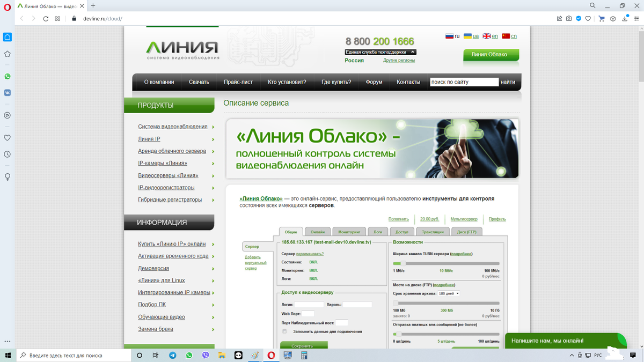Expand hidden icons in the system tray

coord(572,355)
